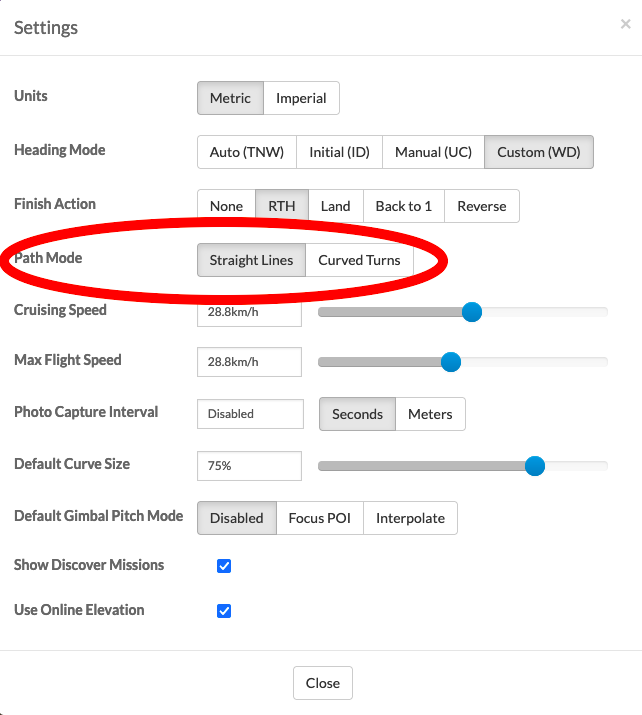Toggle Show Discover Missions checkbox
642x715 pixels.
[224, 566]
